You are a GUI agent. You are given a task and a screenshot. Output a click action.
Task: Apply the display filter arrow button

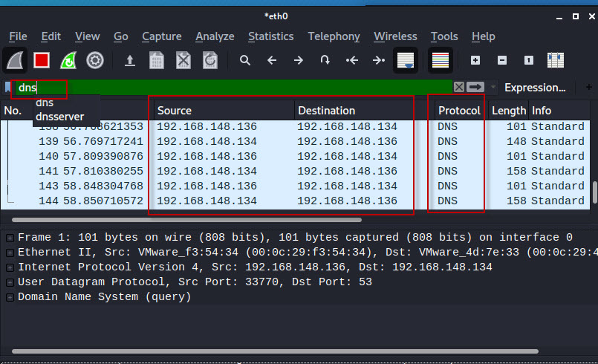pyautogui.click(x=475, y=88)
